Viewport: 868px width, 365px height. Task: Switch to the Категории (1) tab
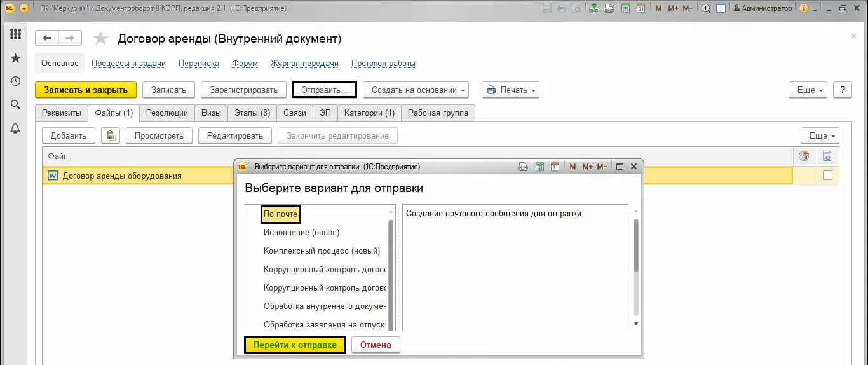(369, 113)
